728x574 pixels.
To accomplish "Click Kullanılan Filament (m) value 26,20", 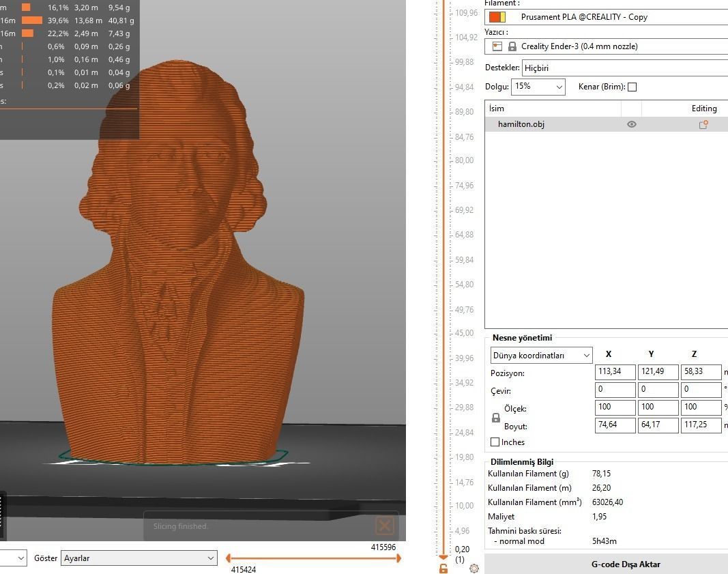I will click(601, 488).
